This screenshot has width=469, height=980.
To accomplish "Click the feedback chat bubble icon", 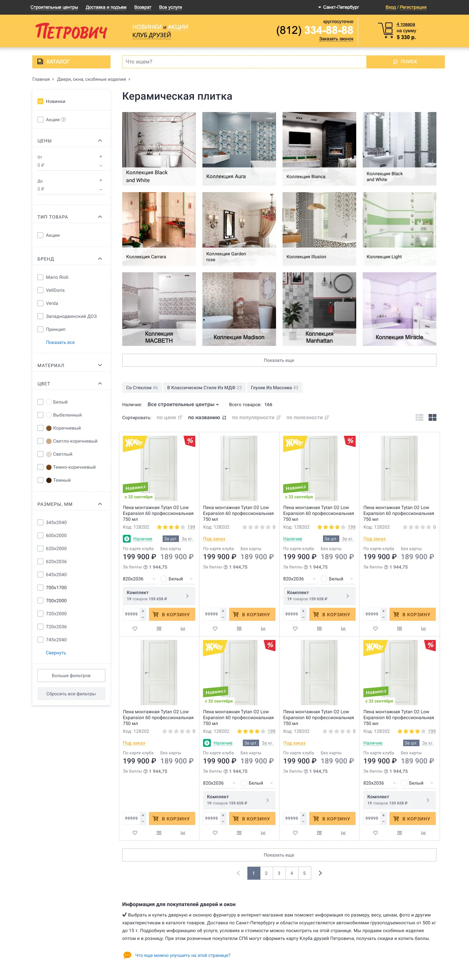I will pos(127,955).
